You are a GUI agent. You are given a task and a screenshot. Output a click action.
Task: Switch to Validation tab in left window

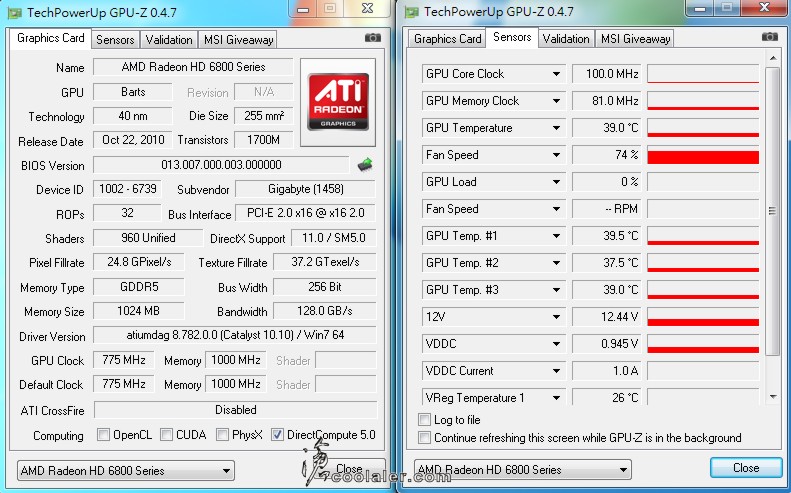168,40
